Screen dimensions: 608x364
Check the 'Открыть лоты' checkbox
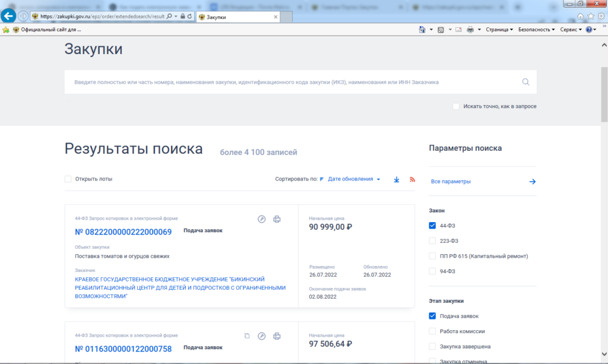(x=68, y=179)
